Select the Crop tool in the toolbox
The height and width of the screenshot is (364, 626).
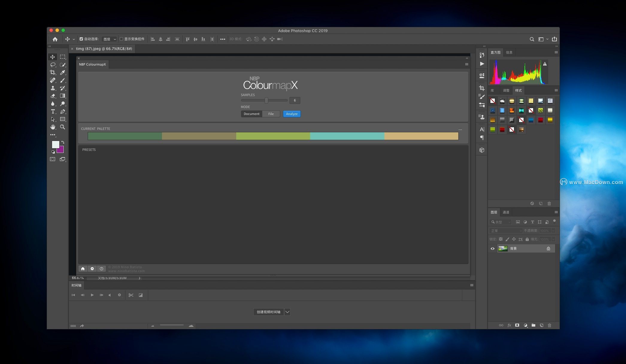click(53, 72)
